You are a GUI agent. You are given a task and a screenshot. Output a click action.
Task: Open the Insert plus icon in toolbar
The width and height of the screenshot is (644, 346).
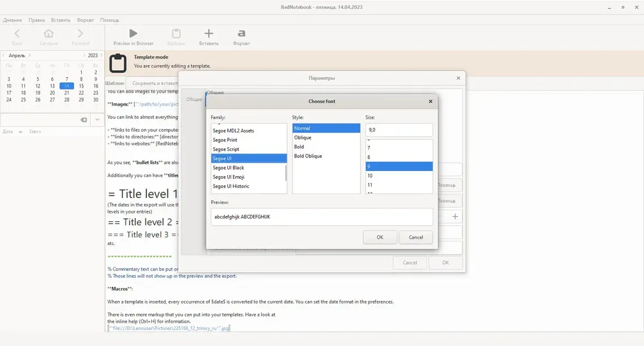209,33
